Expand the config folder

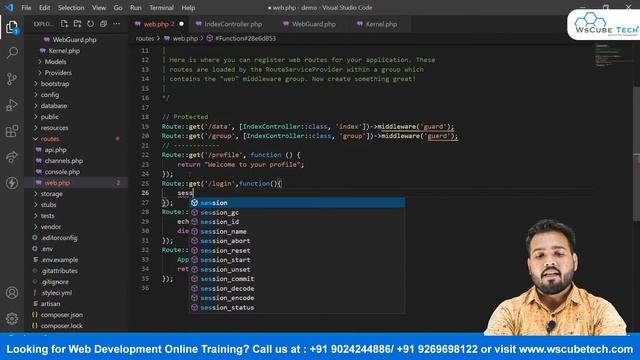[50, 95]
